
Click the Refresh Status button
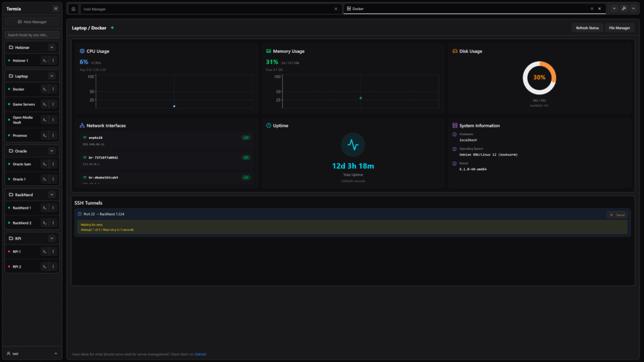click(x=587, y=28)
